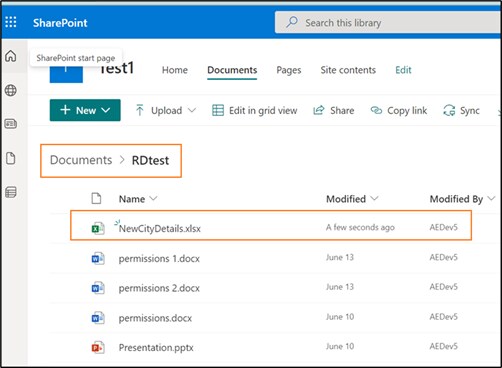Click AEDev5 author for permissions 1.docx

[444, 257]
